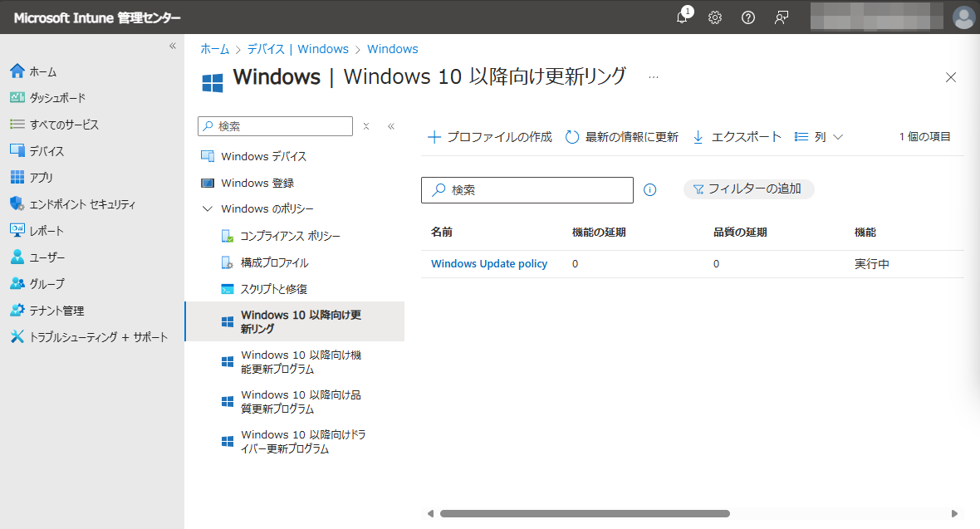
Task: Open the feedback person icon
Action: pyautogui.click(x=782, y=17)
